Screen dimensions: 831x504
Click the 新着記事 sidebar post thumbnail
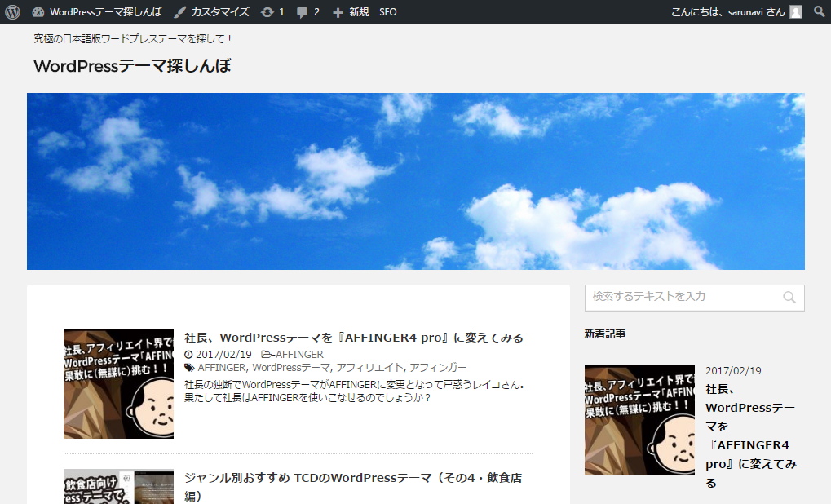(639, 420)
